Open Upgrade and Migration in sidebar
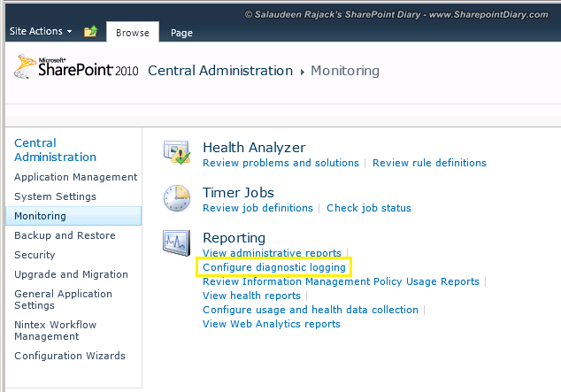 coord(71,274)
